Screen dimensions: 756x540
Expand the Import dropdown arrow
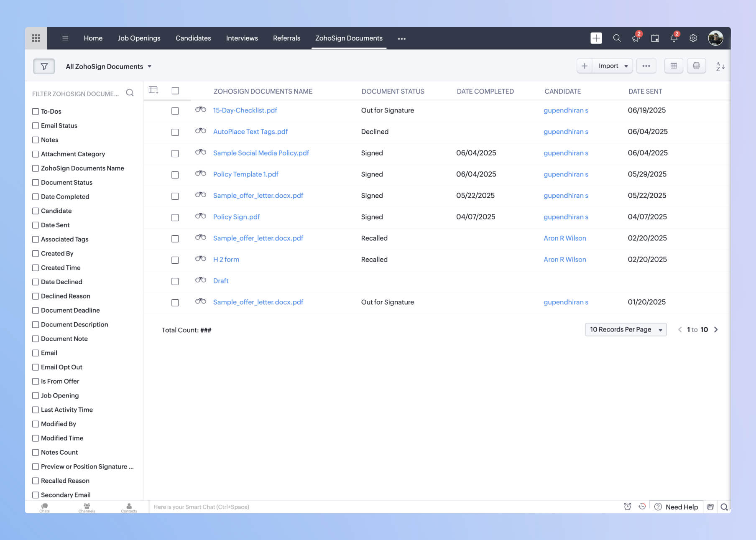[626, 66]
